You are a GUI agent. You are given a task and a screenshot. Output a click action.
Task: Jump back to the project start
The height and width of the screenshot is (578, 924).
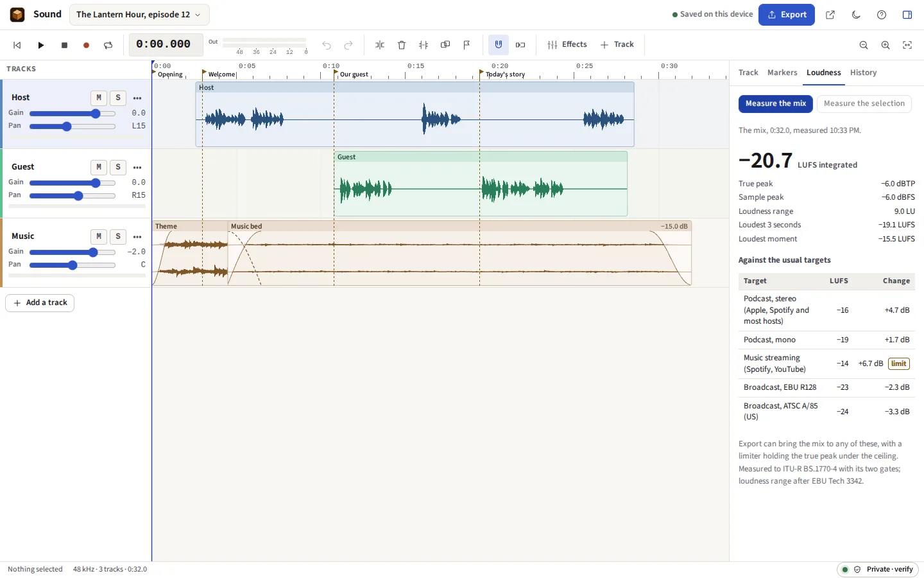coord(17,45)
